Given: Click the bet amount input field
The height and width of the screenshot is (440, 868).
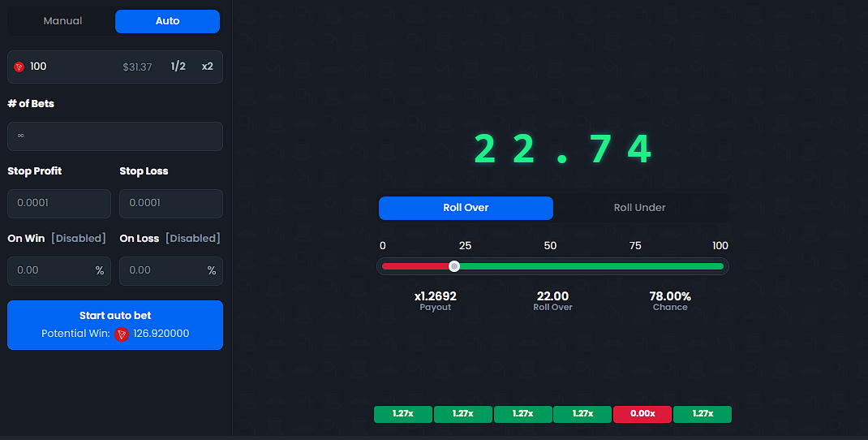Looking at the screenshot, I should click(73, 67).
